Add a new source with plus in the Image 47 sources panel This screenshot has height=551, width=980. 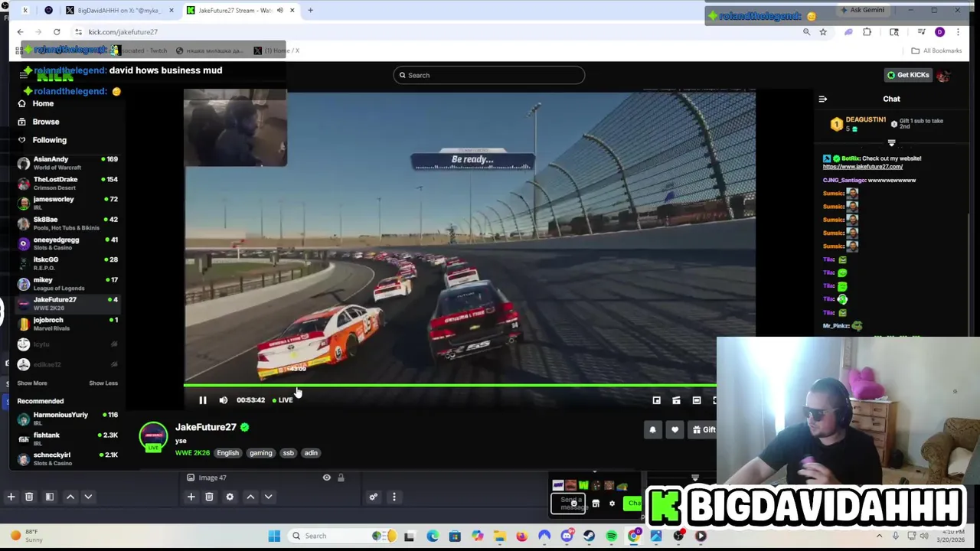tap(191, 497)
